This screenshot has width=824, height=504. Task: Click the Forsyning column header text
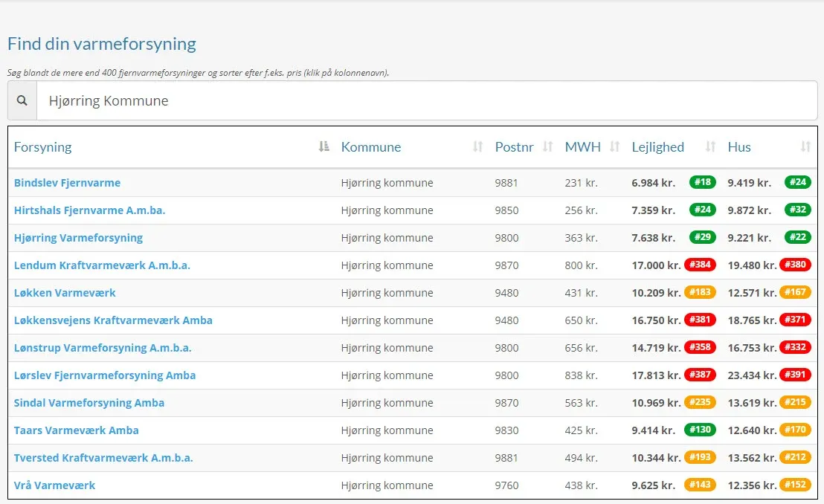(x=42, y=147)
